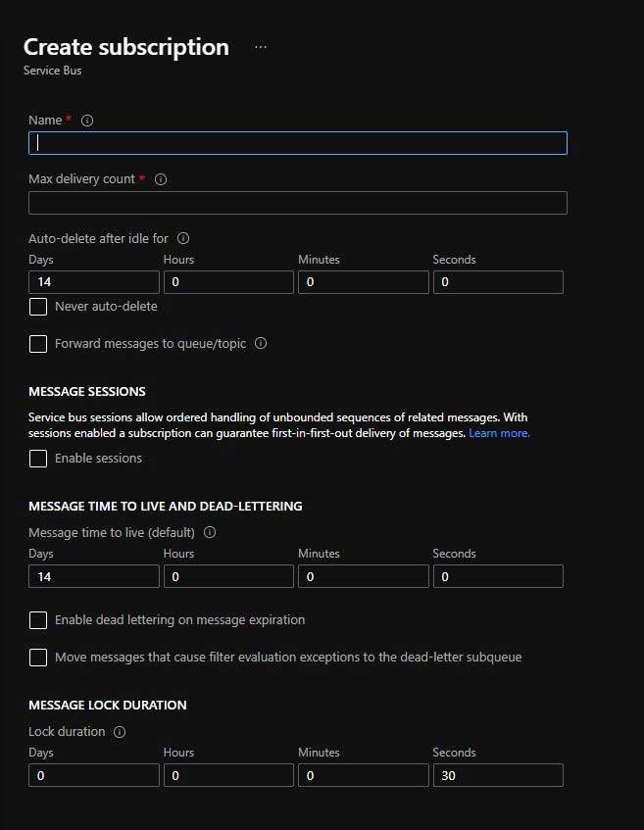Click the Lock duration info icon
Image resolution: width=644 pixels, height=830 pixels.
click(x=120, y=732)
